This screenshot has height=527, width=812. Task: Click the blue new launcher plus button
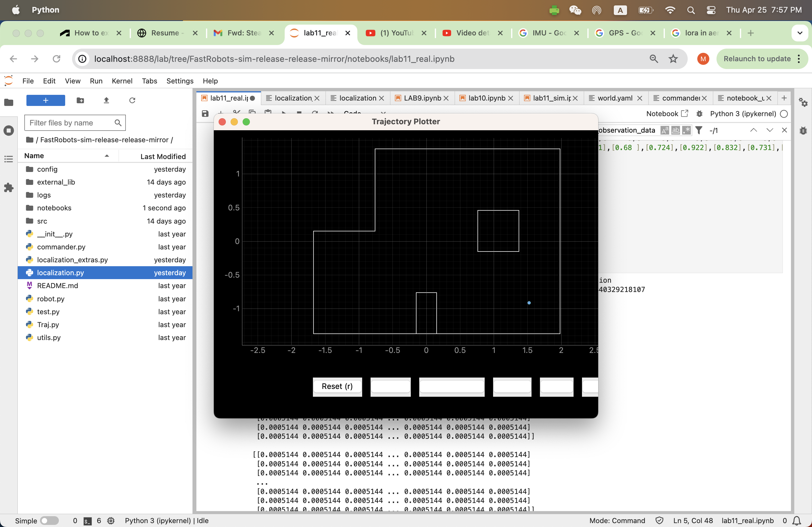(x=46, y=100)
